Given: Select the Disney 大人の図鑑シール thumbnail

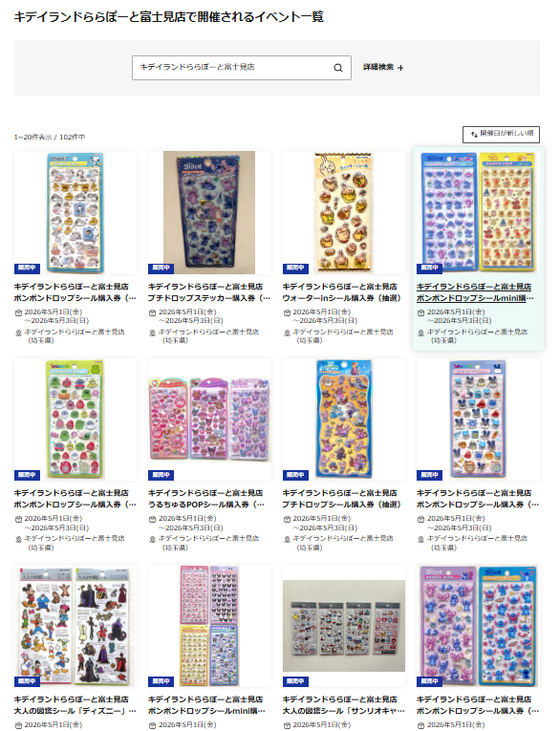Looking at the screenshot, I should tap(75, 626).
